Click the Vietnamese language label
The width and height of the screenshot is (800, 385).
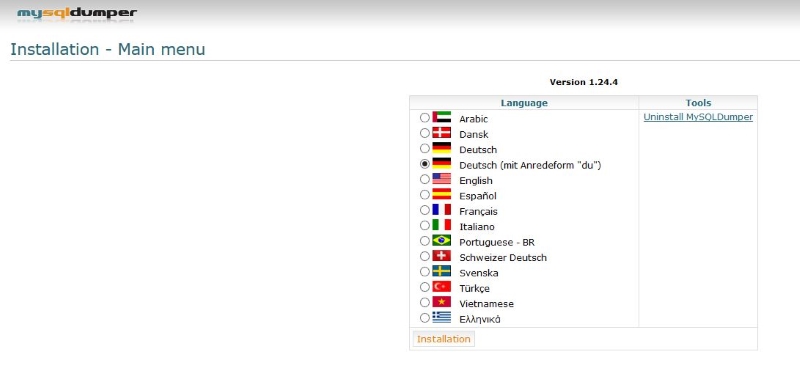coord(486,304)
